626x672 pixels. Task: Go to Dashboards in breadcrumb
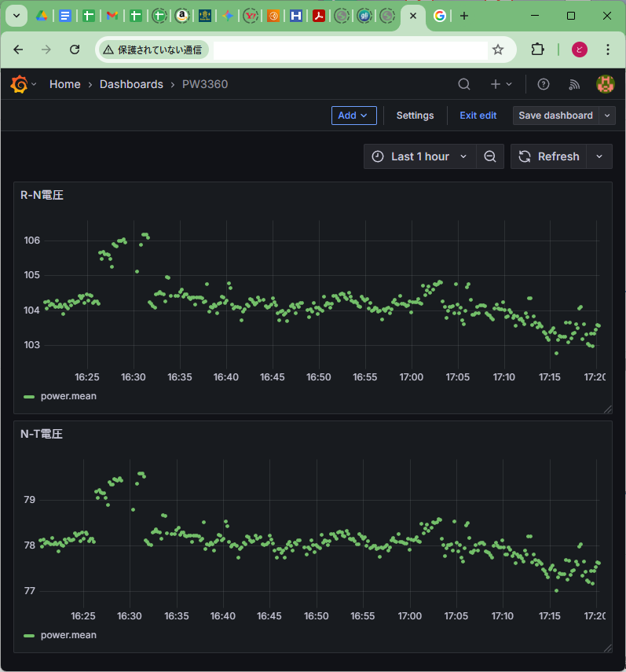tap(131, 84)
